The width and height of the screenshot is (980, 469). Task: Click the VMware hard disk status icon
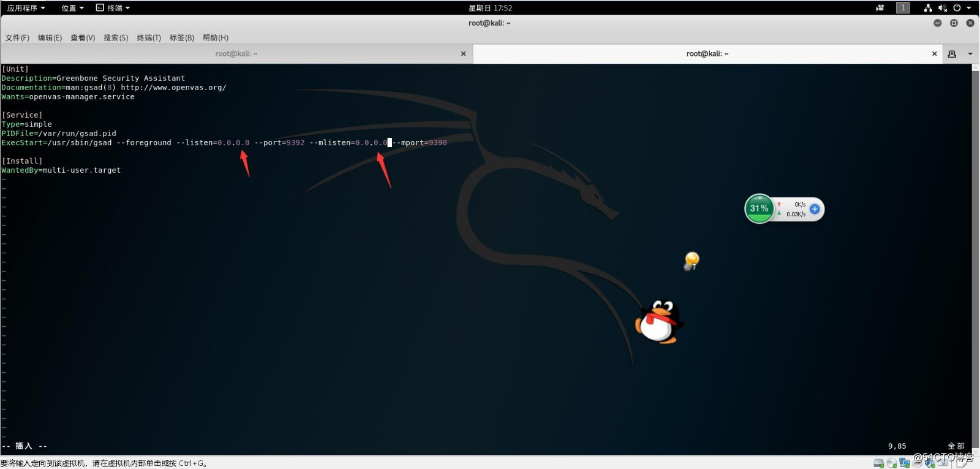pos(879,463)
